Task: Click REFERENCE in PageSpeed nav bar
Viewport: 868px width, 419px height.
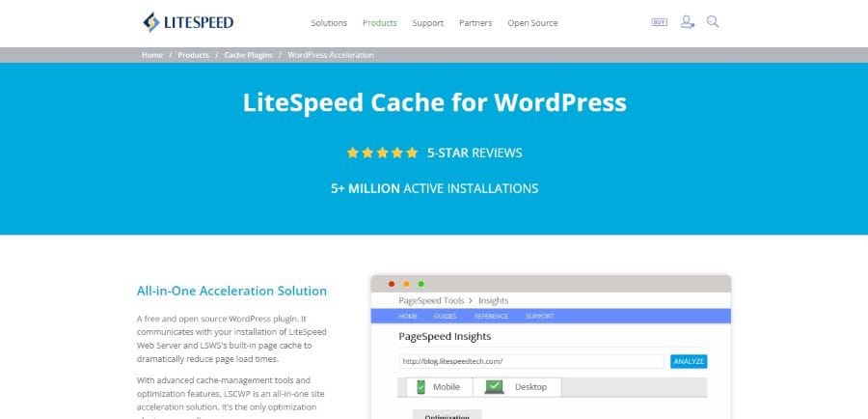Action: tap(491, 316)
